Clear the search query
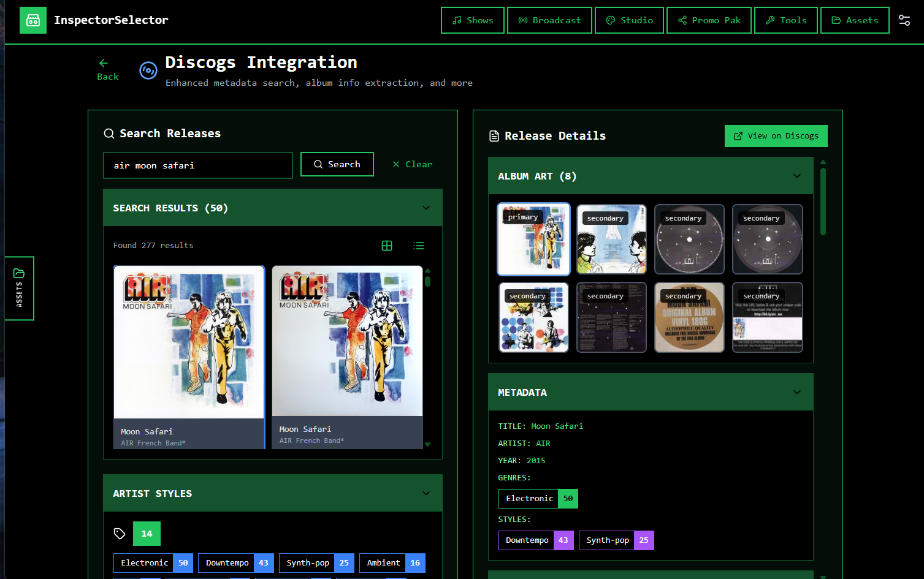924x579 pixels. coord(413,164)
